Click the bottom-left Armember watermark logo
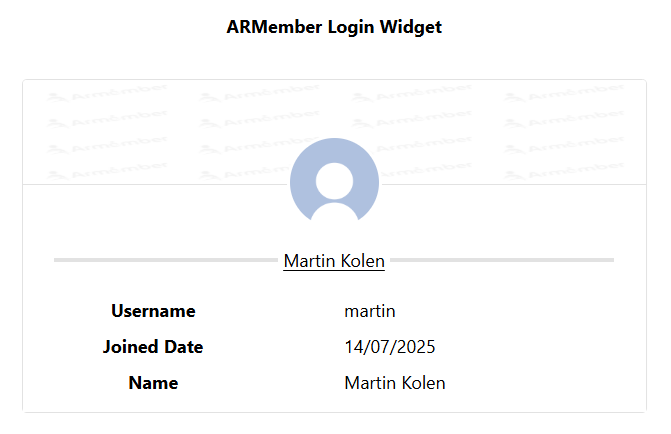This screenshot has width=671, height=434. click(107, 171)
